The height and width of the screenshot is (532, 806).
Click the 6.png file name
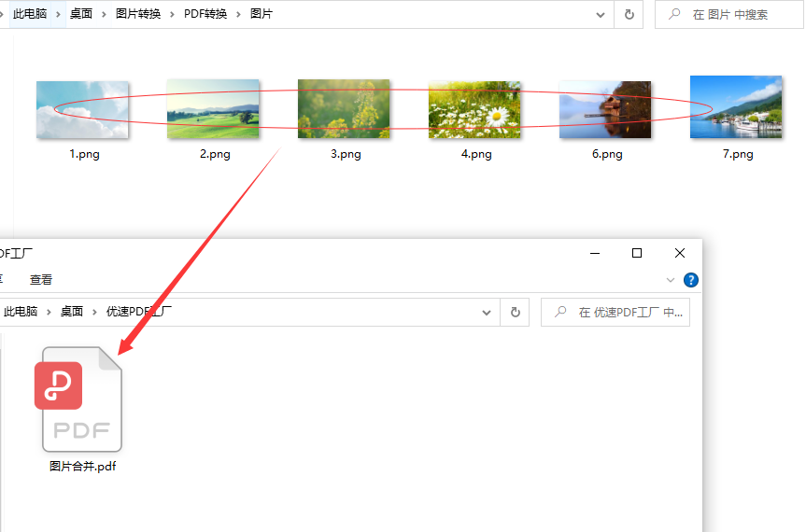(x=607, y=154)
